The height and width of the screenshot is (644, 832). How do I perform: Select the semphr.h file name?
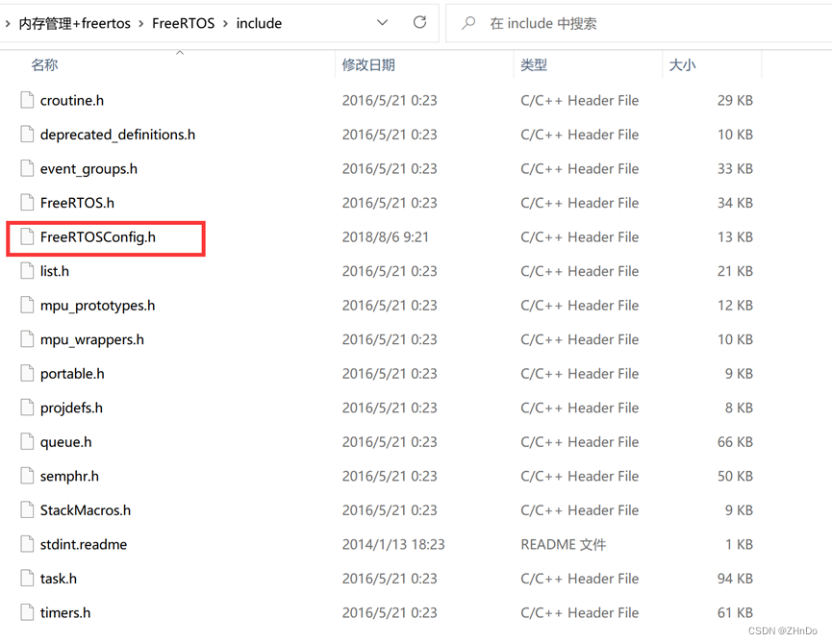coord(69,477)
